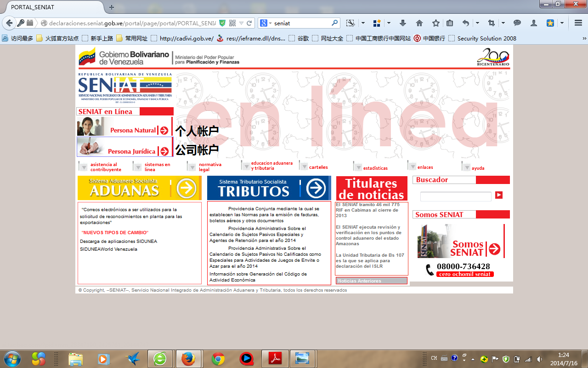Viewport: 588px width, 368px height.
Task: Open news about 46 mil 775 RIF Cabimas
Action: (367, 210)
